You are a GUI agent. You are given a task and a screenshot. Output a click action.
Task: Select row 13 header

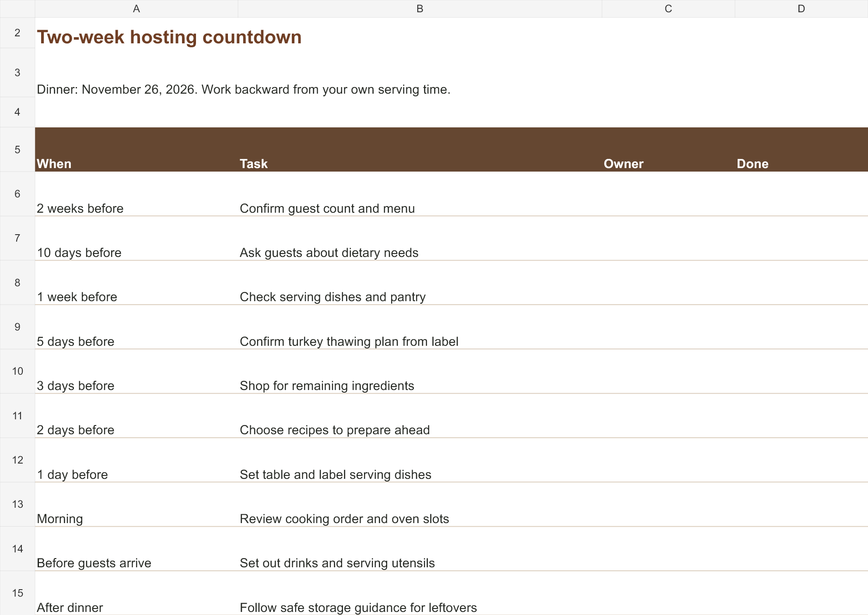coord(17,504)
